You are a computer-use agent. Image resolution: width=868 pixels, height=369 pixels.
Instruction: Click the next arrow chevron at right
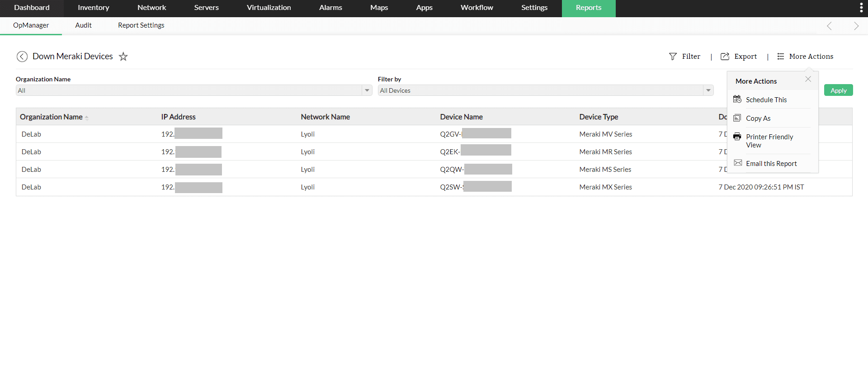click(x=856, y=26)
